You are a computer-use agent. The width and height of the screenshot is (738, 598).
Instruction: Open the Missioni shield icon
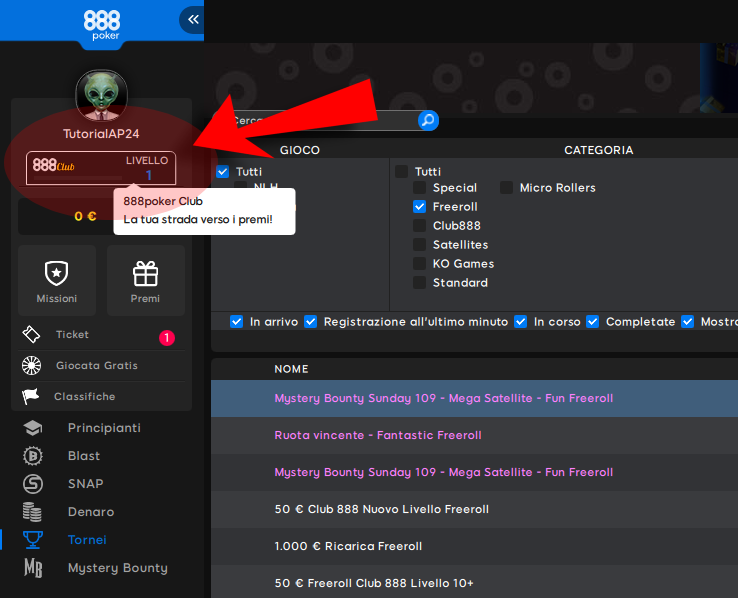click(56, 273)
